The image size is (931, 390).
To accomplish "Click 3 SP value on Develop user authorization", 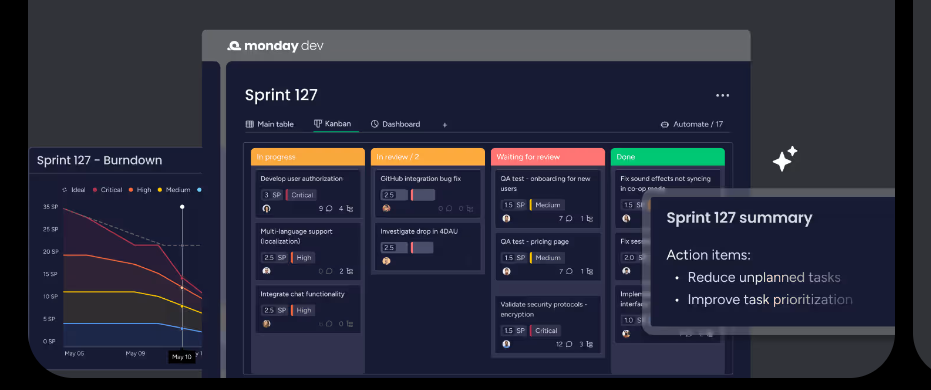I will 272,195.
